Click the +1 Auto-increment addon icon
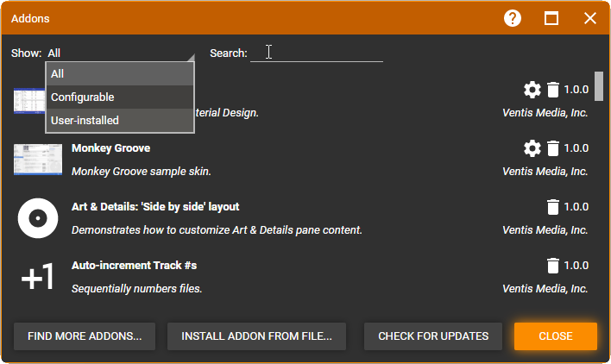Viewport: 611px width, 364px height. click(x=37, y=277)
